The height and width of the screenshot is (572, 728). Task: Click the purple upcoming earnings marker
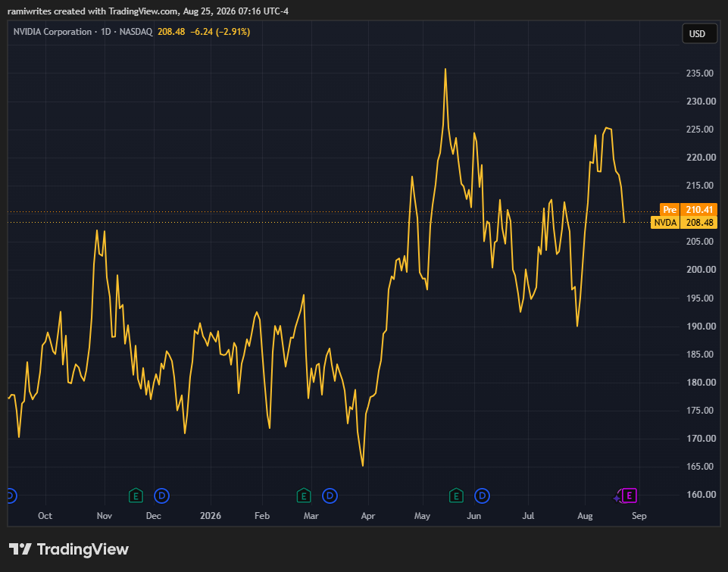629,495
